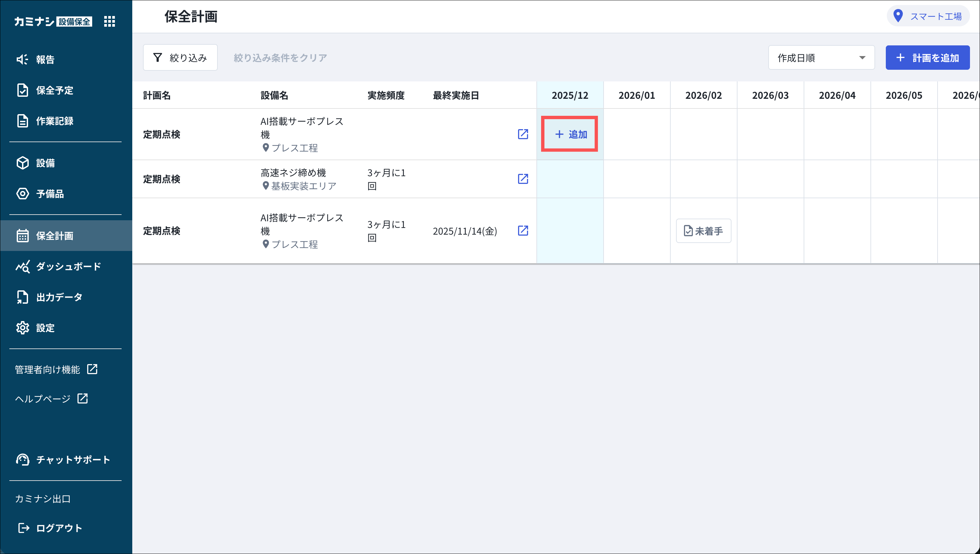This screenshot has height=554, width=980.
Task: Go to 報告 in sidebar
Action: coord(45,59)
